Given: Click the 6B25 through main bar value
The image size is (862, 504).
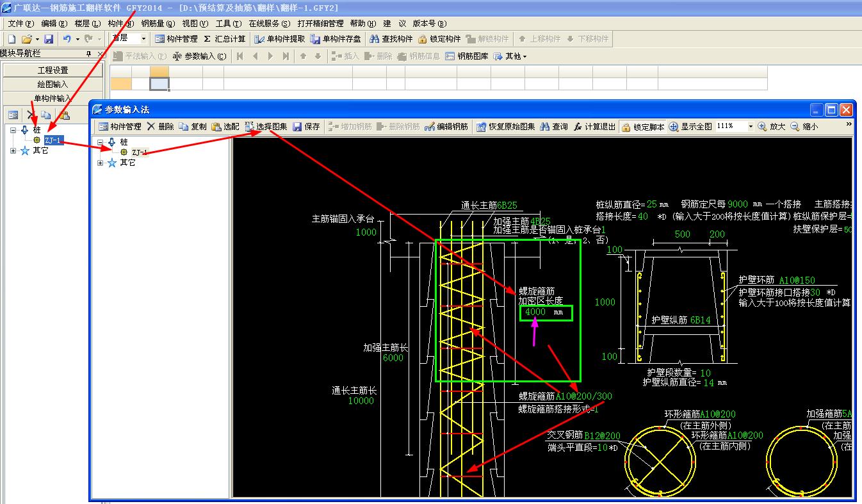Looking at the screenshot, I should (x=507, y=206).
